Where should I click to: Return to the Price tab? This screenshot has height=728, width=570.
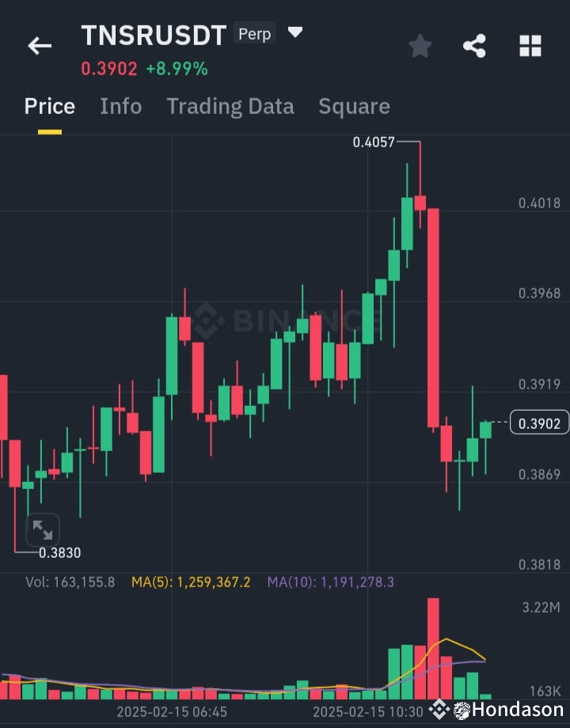click(x=49, y=106)
